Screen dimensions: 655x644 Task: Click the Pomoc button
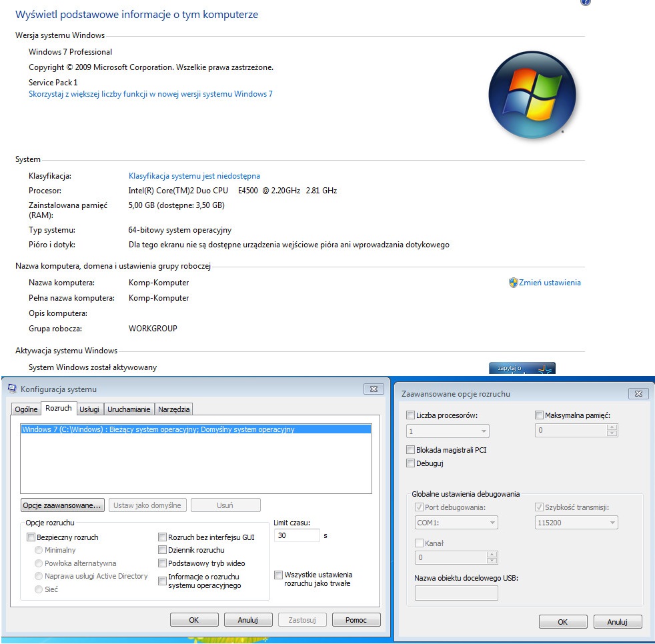tap(356, 620)
